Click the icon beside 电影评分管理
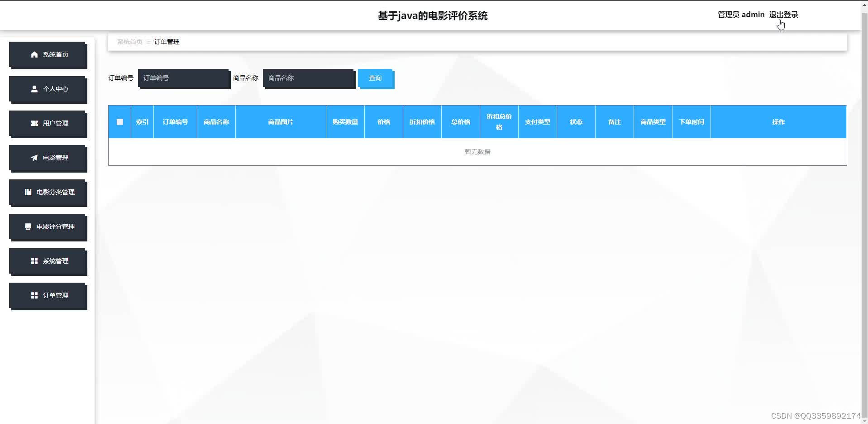Image resolution: width=868 pixels, height=424 pixels. pos(28,226)
